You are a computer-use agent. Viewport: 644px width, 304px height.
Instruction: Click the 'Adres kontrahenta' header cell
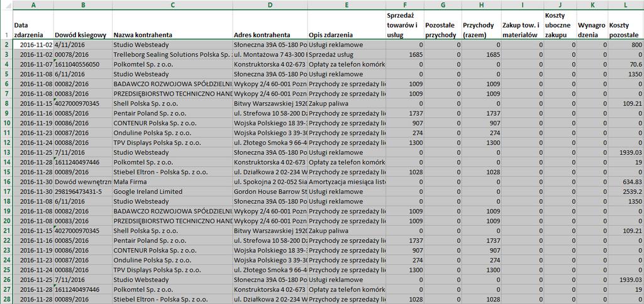[270, 25]
